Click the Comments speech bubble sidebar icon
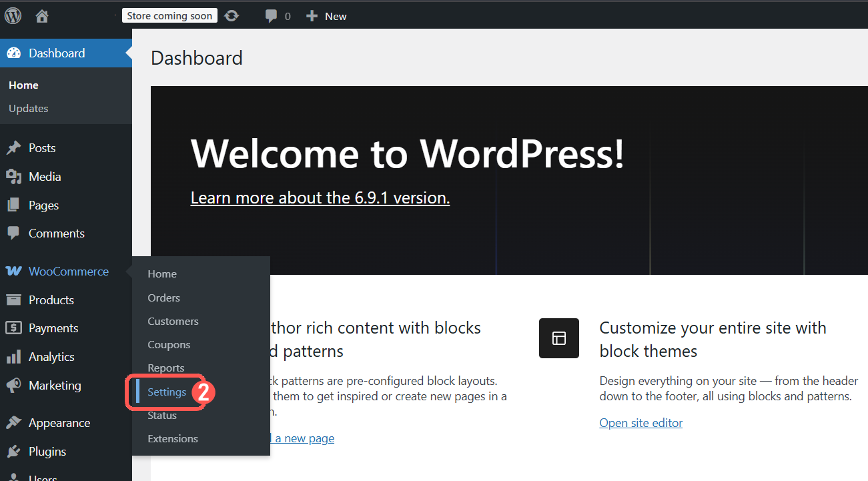 pos(14,233)
